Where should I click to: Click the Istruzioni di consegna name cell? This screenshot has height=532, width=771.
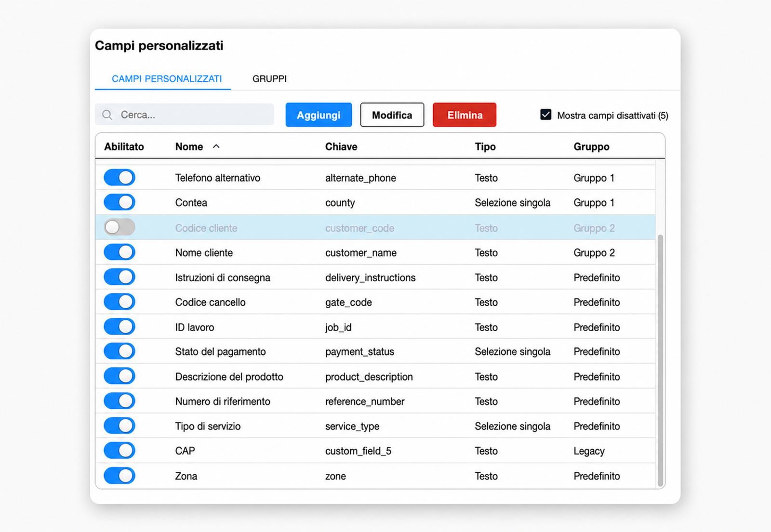point(223,277)
